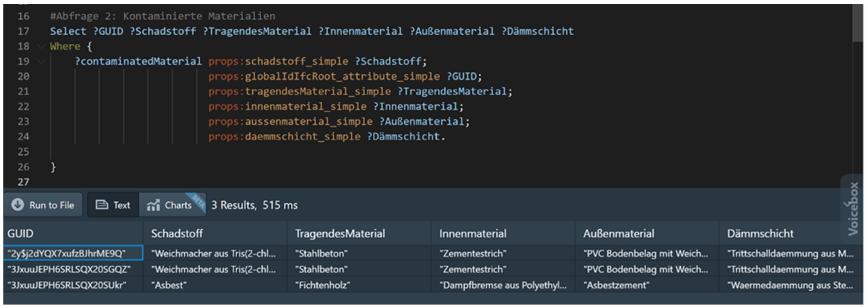Collapse the fold arrow on line 19
Image resolution: width=868 pixels, height=308 pixels.
click(41, 61)
